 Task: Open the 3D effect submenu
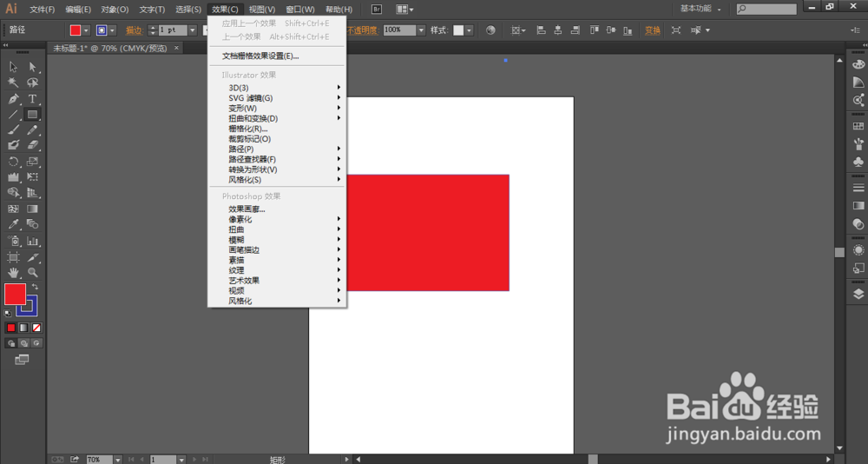click(x=277, y=88)
